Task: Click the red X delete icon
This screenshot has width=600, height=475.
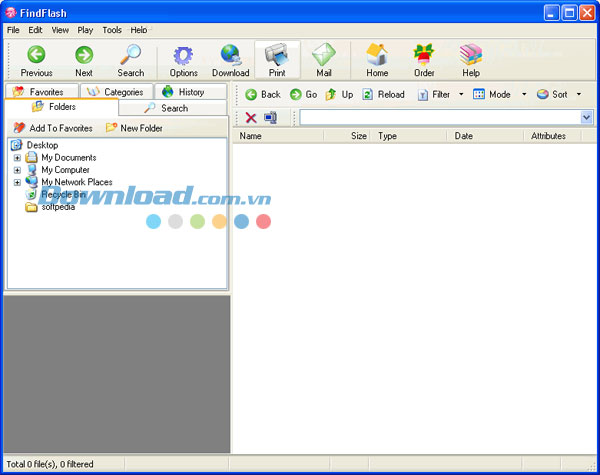Action: point(251,118)
